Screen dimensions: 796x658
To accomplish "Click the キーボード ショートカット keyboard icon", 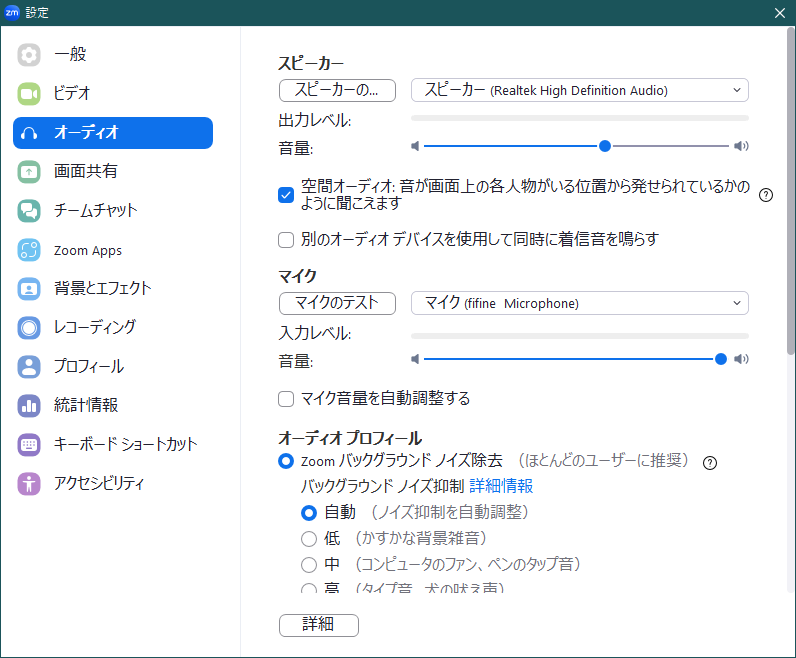I will pos(29,445).
